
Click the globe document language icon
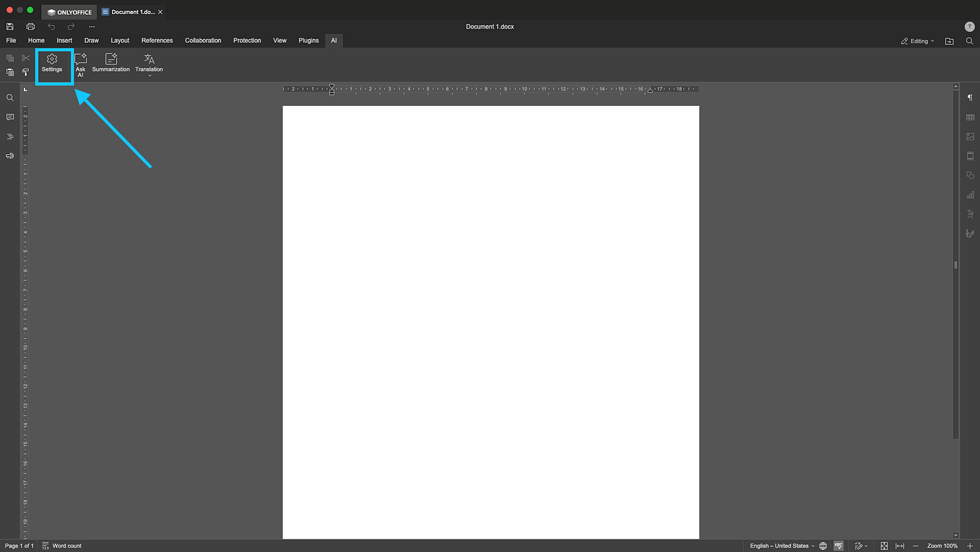[x=823, y=546]
